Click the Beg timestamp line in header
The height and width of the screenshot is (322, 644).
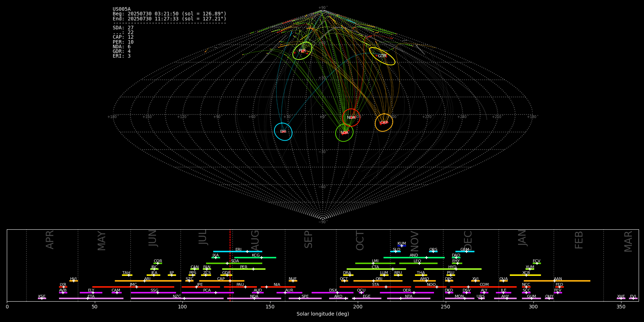pos(170,14)
